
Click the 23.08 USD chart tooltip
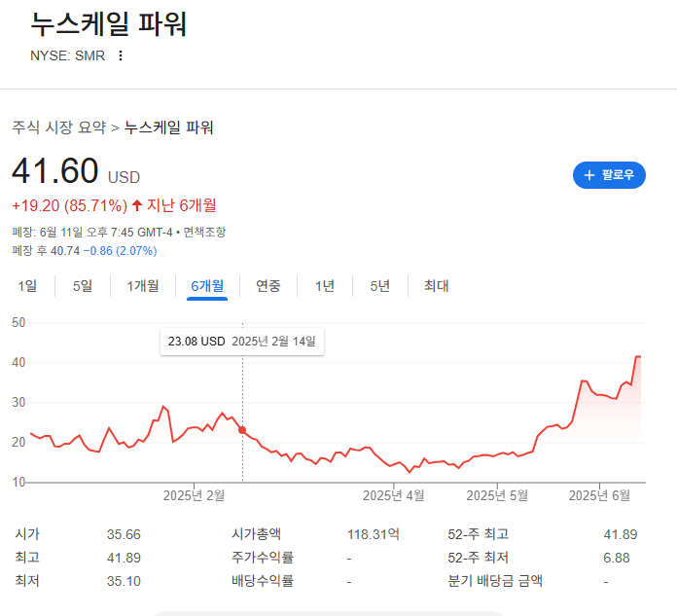[242, 342]
